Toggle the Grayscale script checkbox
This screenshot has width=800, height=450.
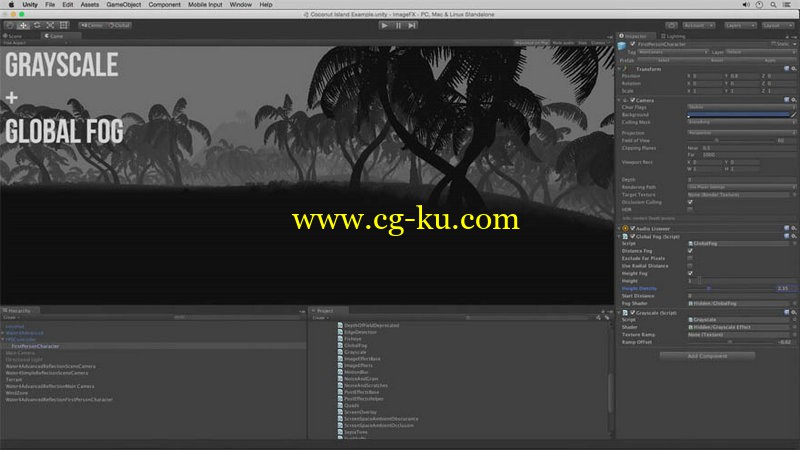coord(633,313)
